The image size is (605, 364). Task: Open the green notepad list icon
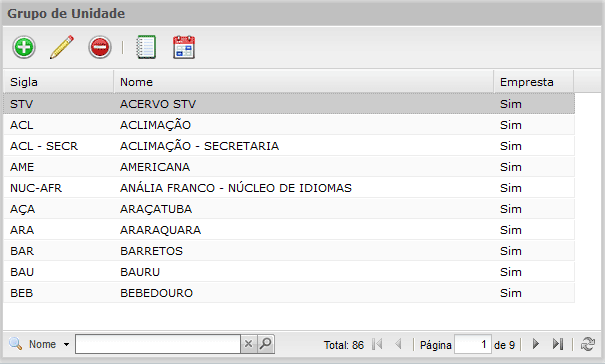[x=146, y=47]
